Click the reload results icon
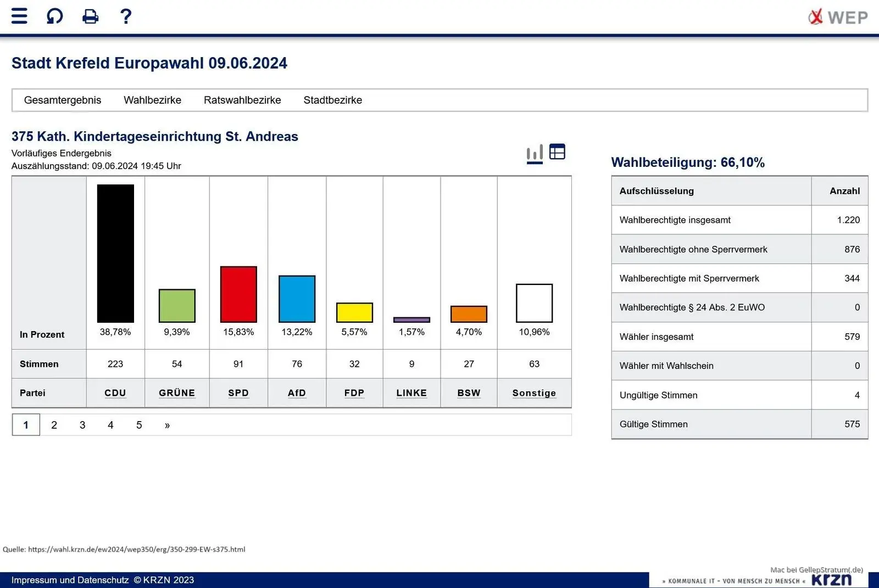 point(54,16)
